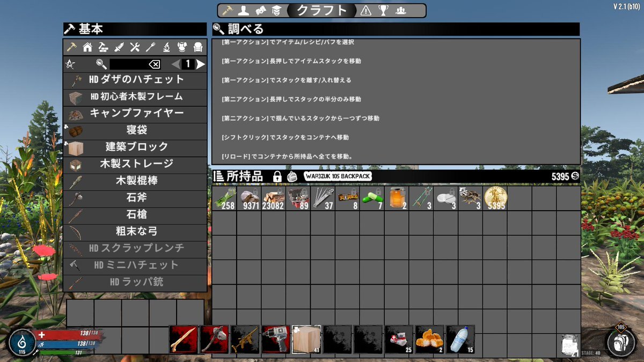Select the lockpicks stack of 37
644x362 pixels.
pyautogui.click(x=323, y=198)
